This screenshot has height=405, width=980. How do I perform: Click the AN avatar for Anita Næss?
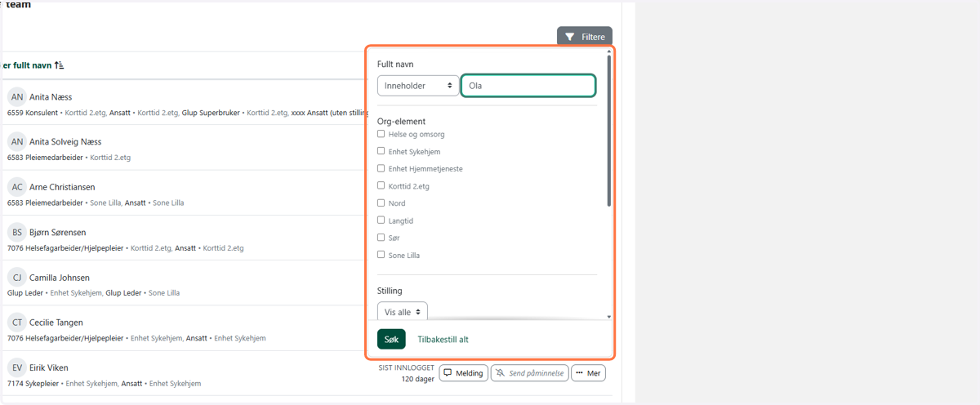(17, 96)
